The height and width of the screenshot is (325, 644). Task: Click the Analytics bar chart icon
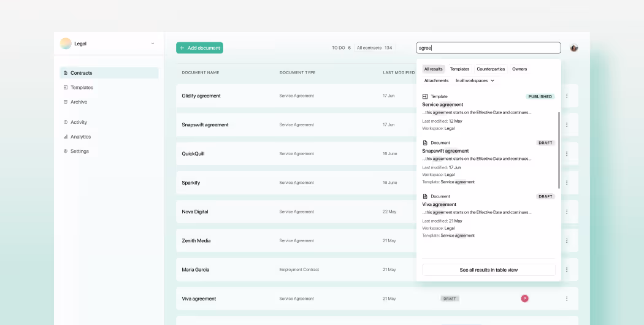point(65,137)
